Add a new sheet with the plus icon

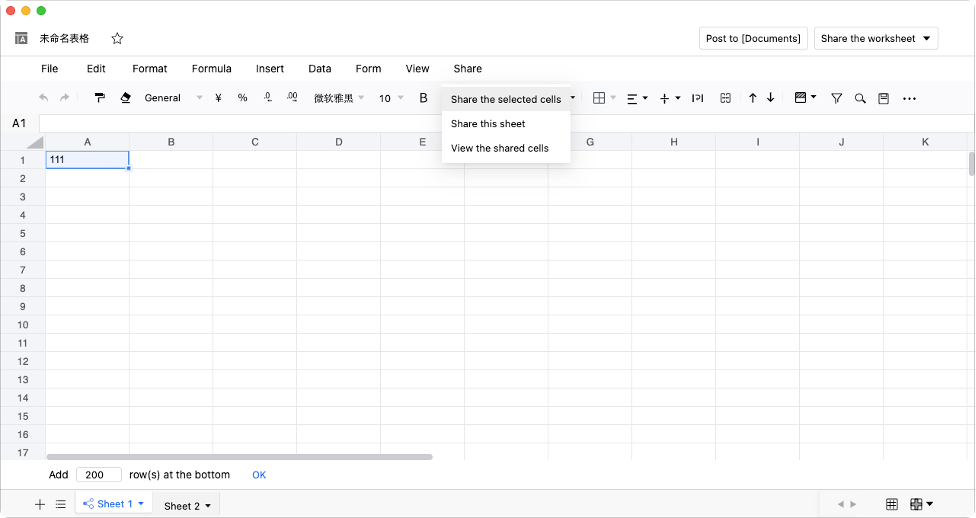click(40, 505)
